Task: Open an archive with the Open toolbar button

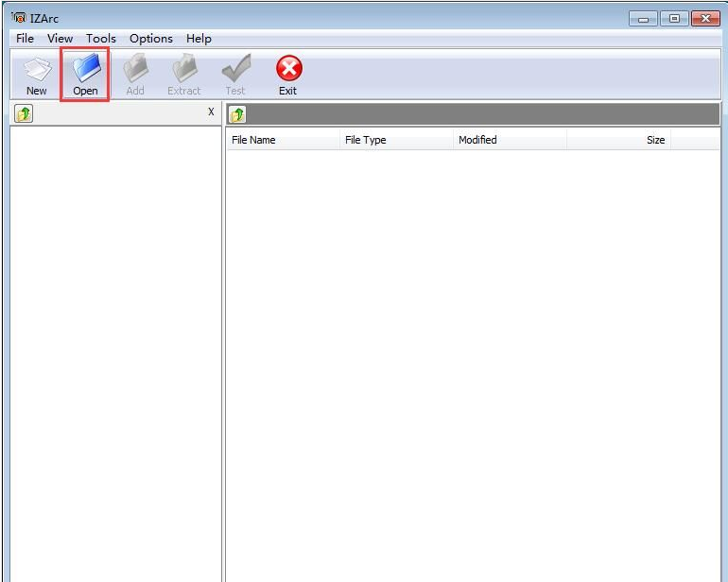Action: coord(85,75)
